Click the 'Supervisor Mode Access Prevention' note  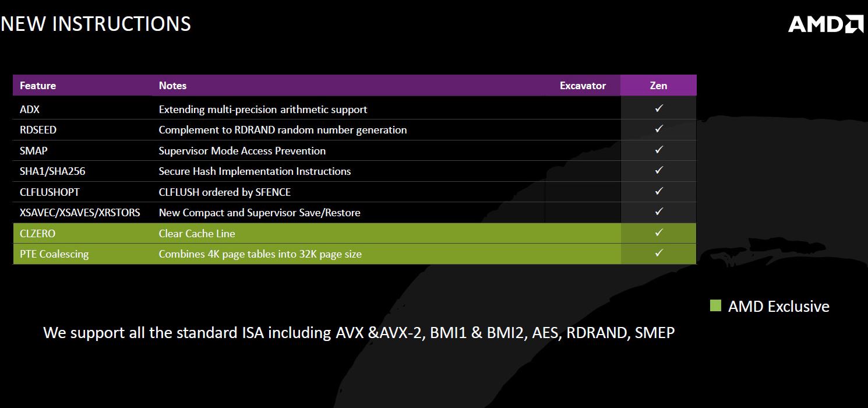point(242,151)
